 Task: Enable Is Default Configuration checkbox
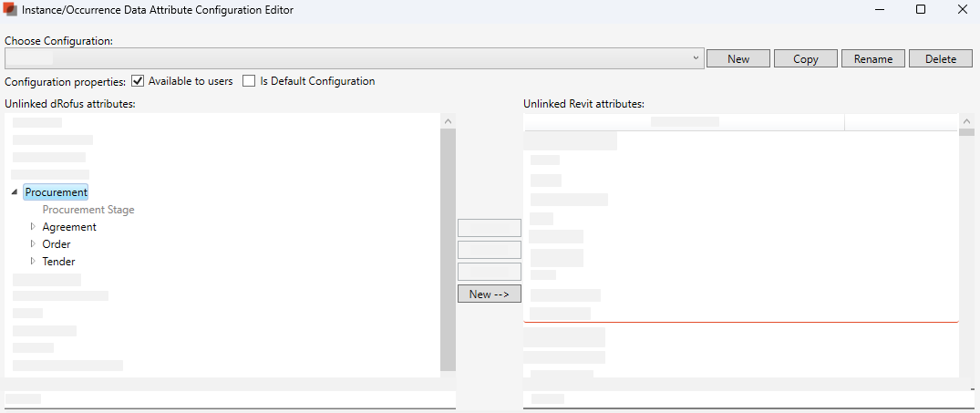click(x=249, y=81)
